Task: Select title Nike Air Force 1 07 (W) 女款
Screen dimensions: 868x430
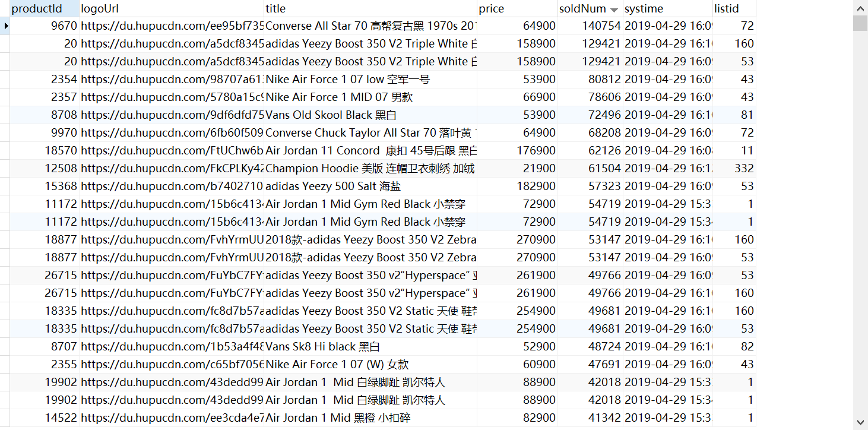Action: (370, 365)
